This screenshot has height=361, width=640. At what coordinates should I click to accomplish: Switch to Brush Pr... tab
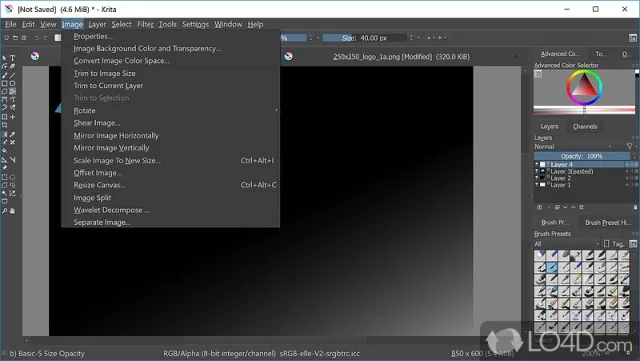click(x=554, y=223)
